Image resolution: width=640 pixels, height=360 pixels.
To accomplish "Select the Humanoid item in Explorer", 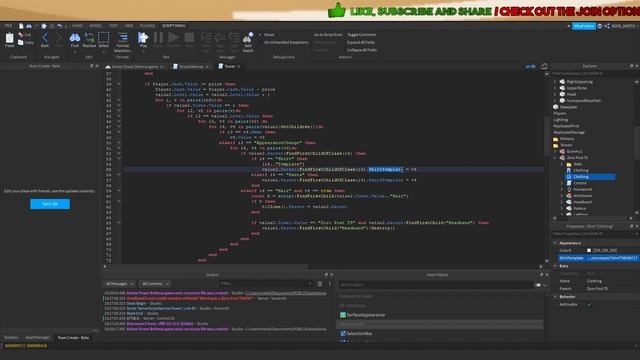I will pyautogui.click(x=582, y=189).
